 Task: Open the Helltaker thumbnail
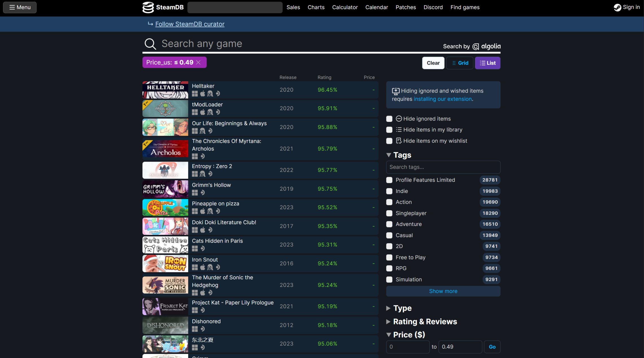165,90
